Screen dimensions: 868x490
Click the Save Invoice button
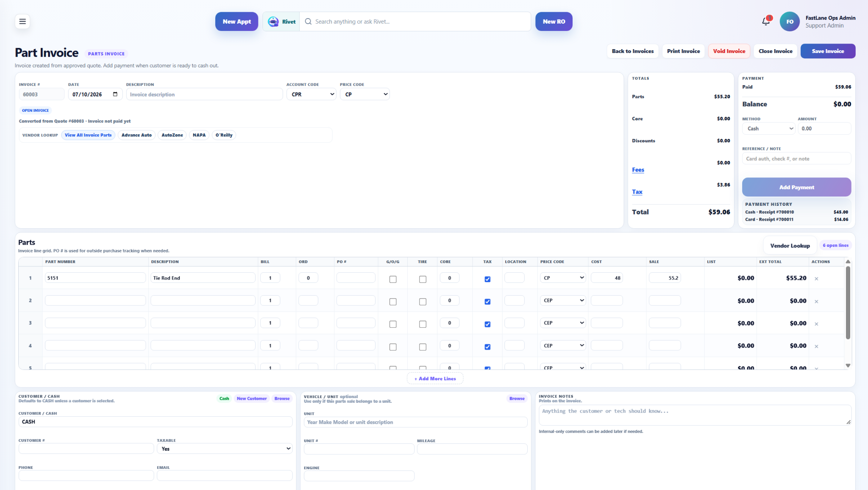pyautogui.click(x=828, y=51)
